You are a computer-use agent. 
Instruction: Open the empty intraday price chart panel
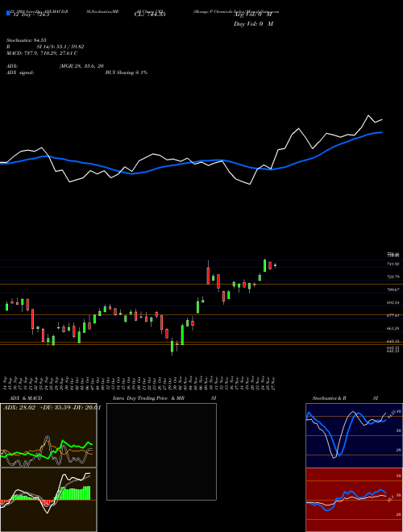161,451
